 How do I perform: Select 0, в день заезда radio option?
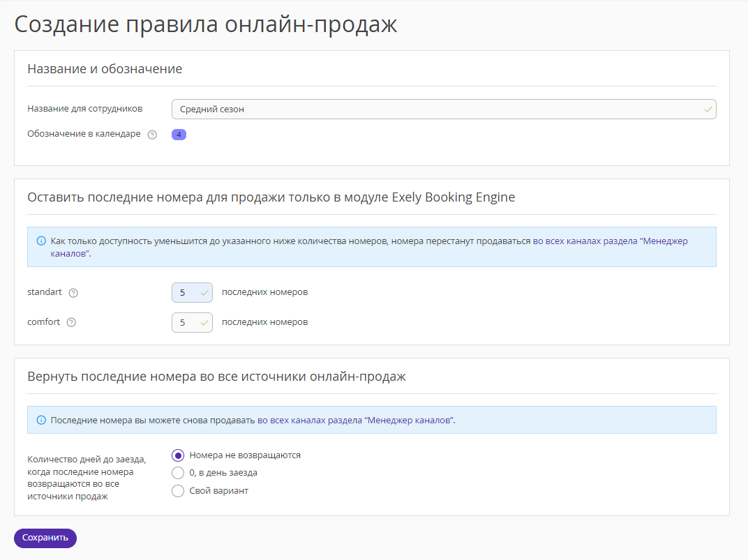(x=178, y=473)
